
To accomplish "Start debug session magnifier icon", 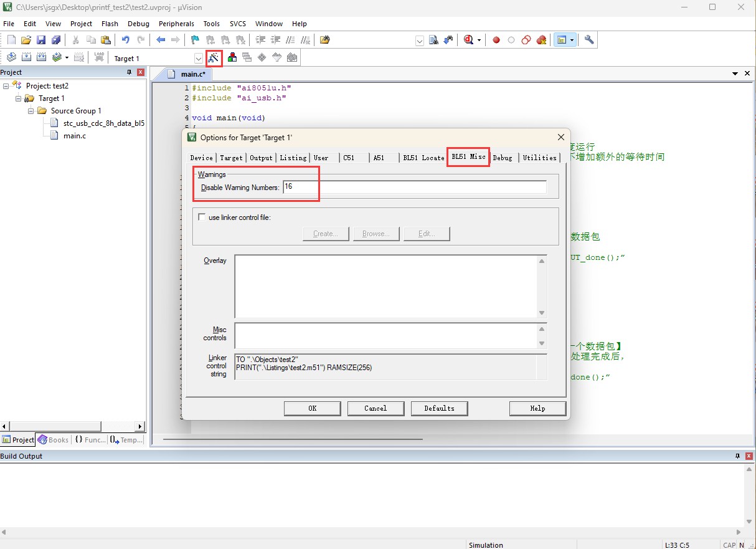I will [x=469, y=40].
